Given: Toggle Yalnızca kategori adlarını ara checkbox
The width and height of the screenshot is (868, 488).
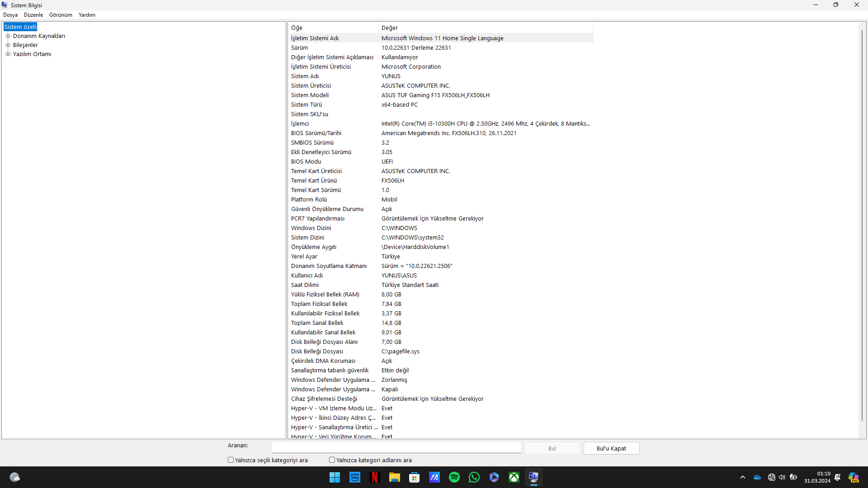Looking at the screenshot, I should tap(332, 460).
